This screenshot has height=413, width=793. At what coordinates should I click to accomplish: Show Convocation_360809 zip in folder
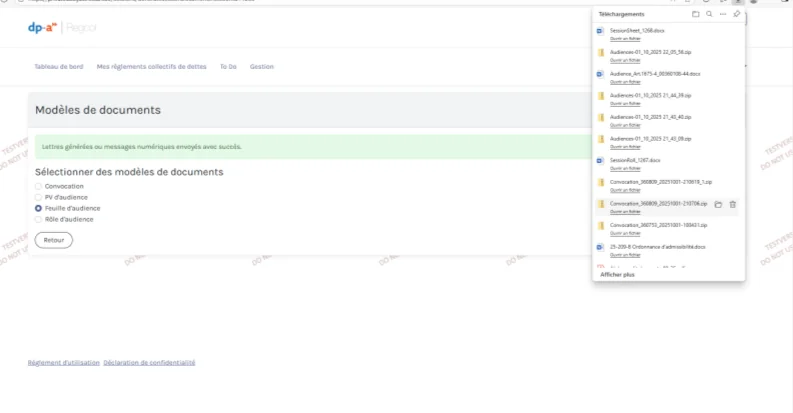(x=718, y=204)
